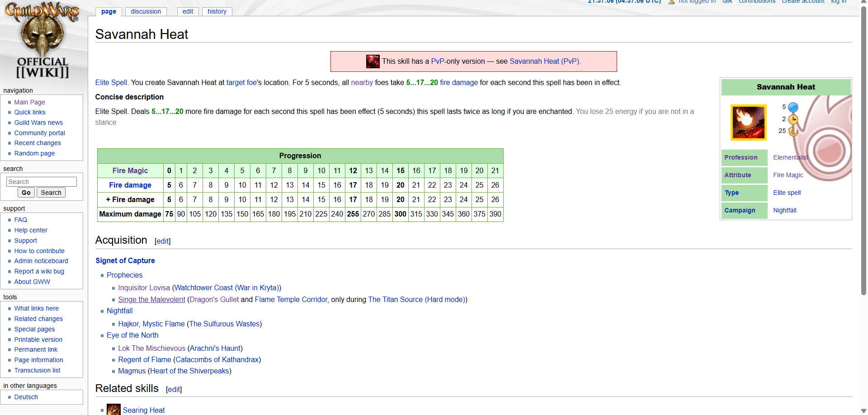Switch to the Deutsch language version
Image resolution: width=868 pixels, height=415 pixels.
pos(26,397)
